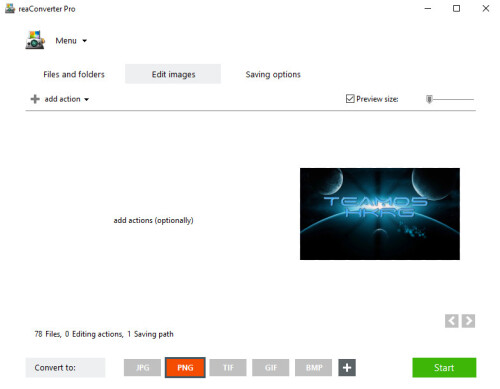Choose JPG as output format
The width and height of the screenshot is (500, 389).
tap(142, 368)
